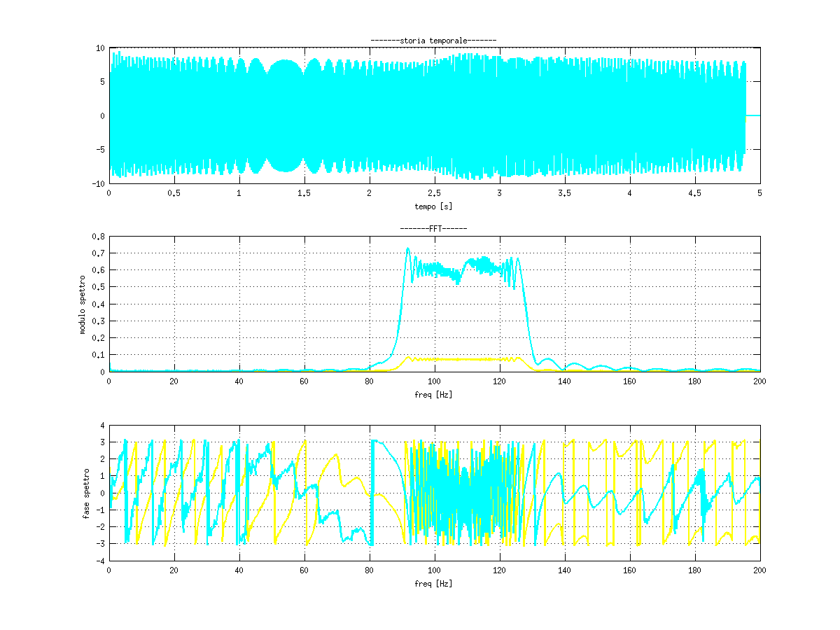Click y-axis tick 0.8 on FFT plot
840x630 pixels.
pyautogui.click(x=99, y=237)
